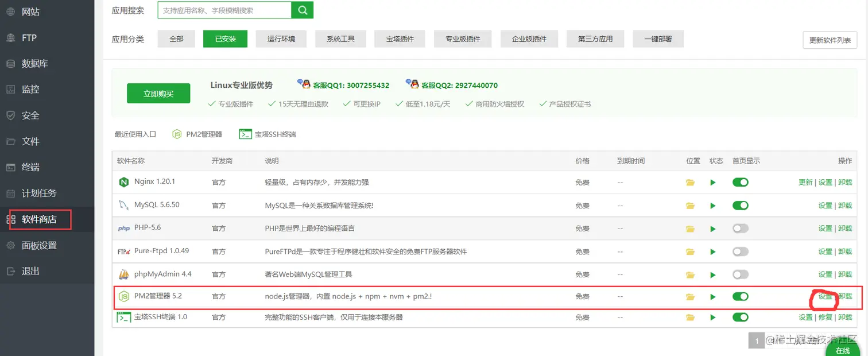Image resolution: width=868 pixels, height=356 pixels.
Task: Open the PM2管理器 5.2 folder location icon
Action: click(690, 297)
